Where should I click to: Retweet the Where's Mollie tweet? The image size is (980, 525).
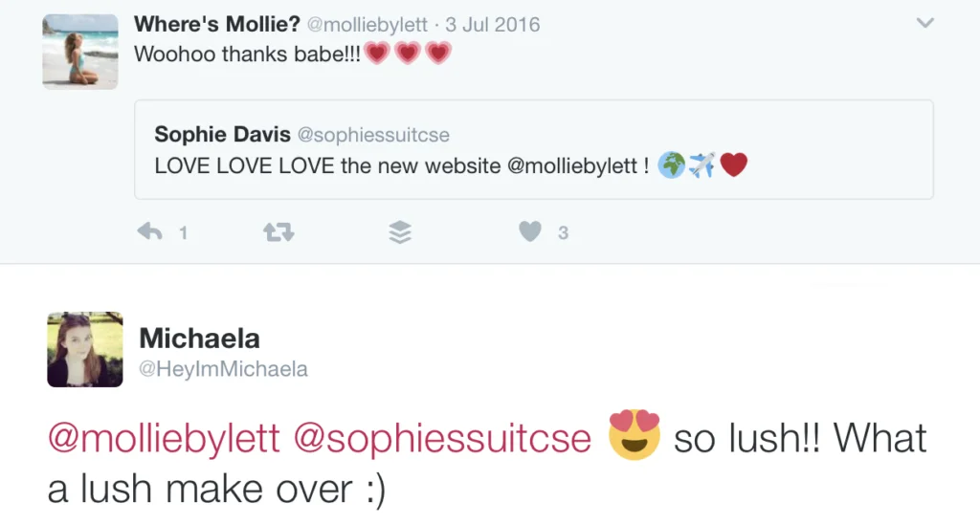(278, 231)
